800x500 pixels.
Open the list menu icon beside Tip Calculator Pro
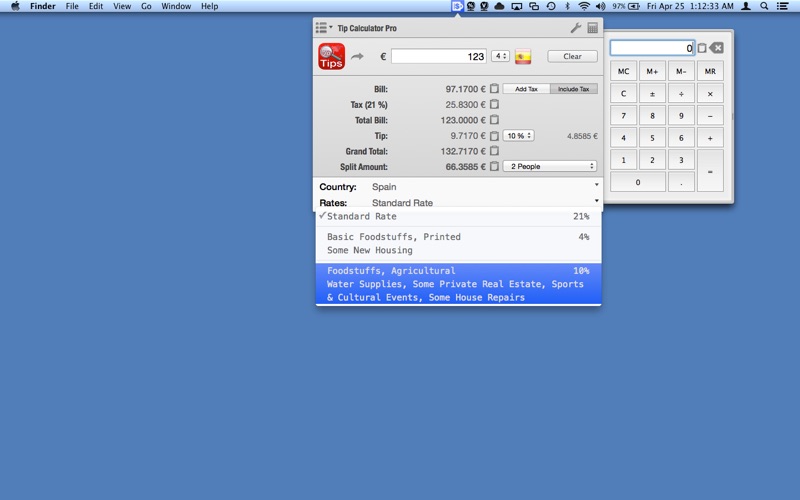pos(323,28)
